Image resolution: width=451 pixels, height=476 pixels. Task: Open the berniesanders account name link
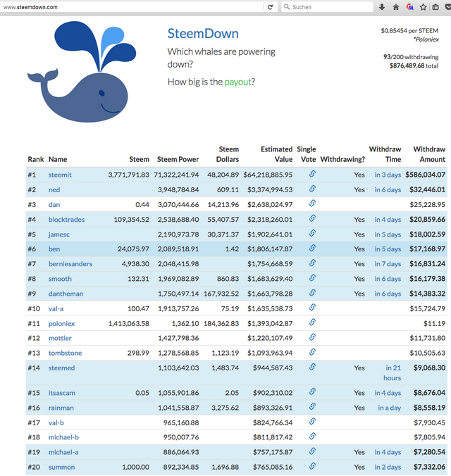(70, 264)
